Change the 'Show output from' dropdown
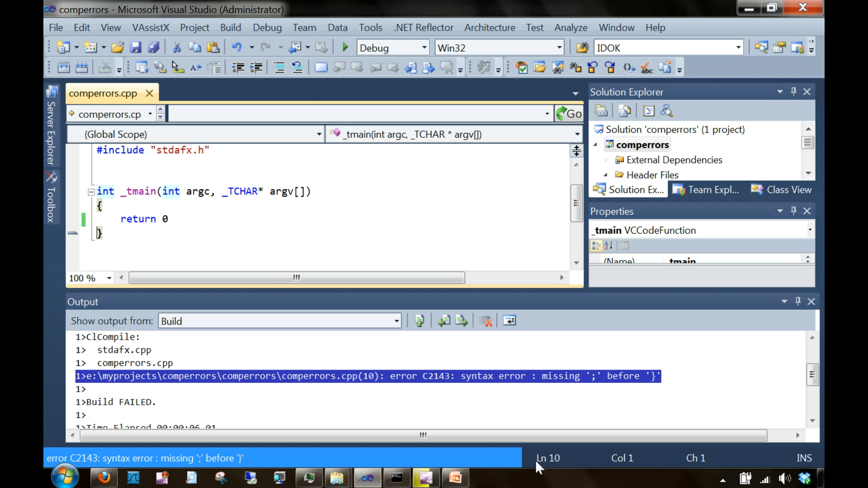Screen dimensions: 868x488 pyautogui.click(x=396, y=321)
